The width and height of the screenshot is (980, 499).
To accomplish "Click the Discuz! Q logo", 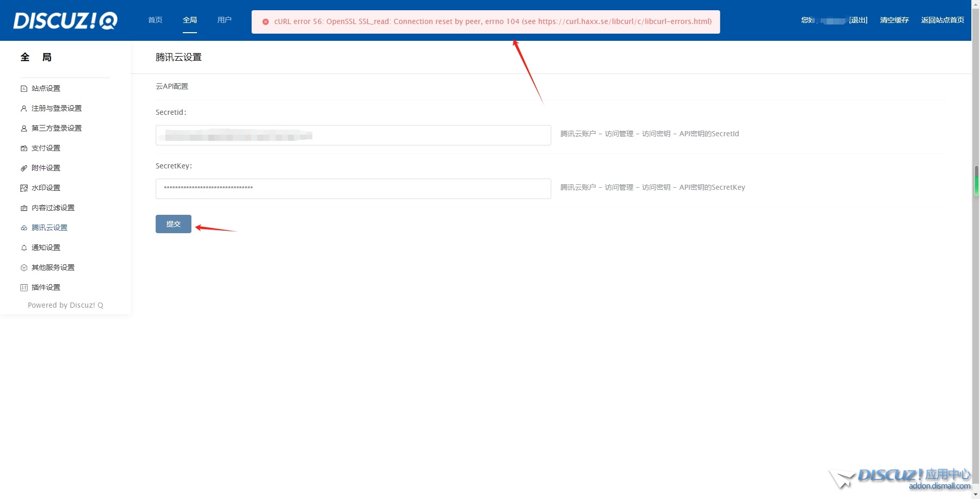I will [65, 20].
